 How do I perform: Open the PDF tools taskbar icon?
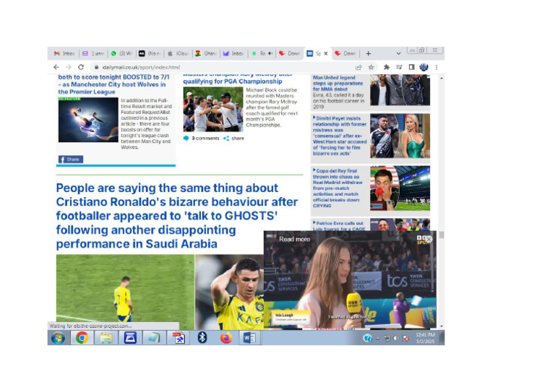178,339
